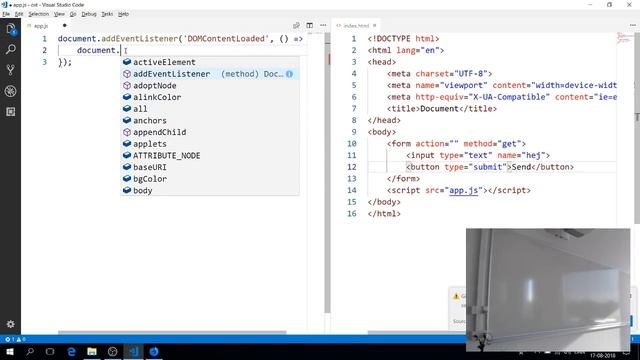The image size is (640, 360).
Task: Open the View menu
Action: pyautogui.click(x=59, y=14)
